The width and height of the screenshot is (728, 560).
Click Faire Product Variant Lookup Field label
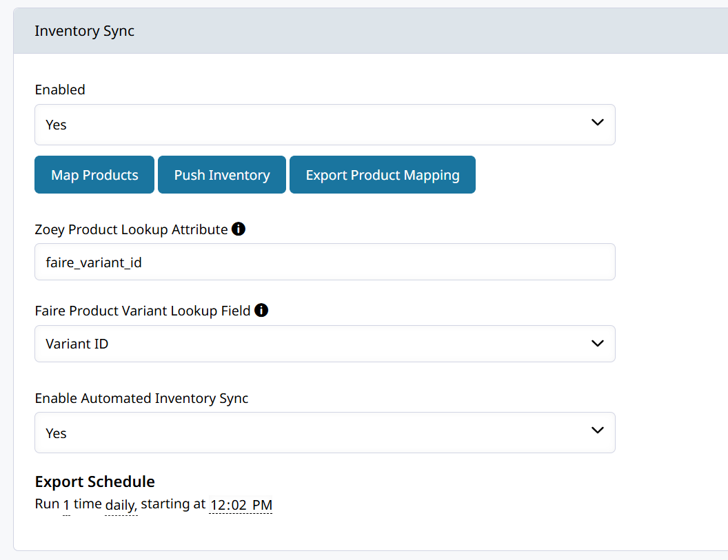point(143,311)
